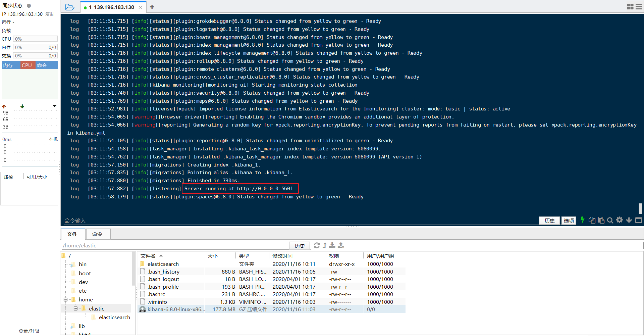Click the upload file icon
644x336 pixels.
pyautogui.click(x=341, y=245)
